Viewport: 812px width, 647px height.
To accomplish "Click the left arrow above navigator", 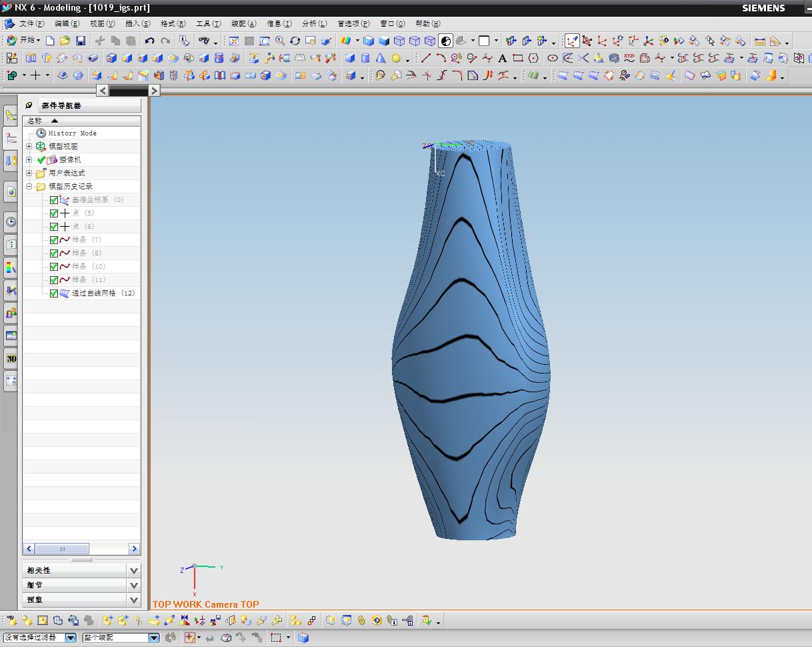I will click(x=103, y=90).
